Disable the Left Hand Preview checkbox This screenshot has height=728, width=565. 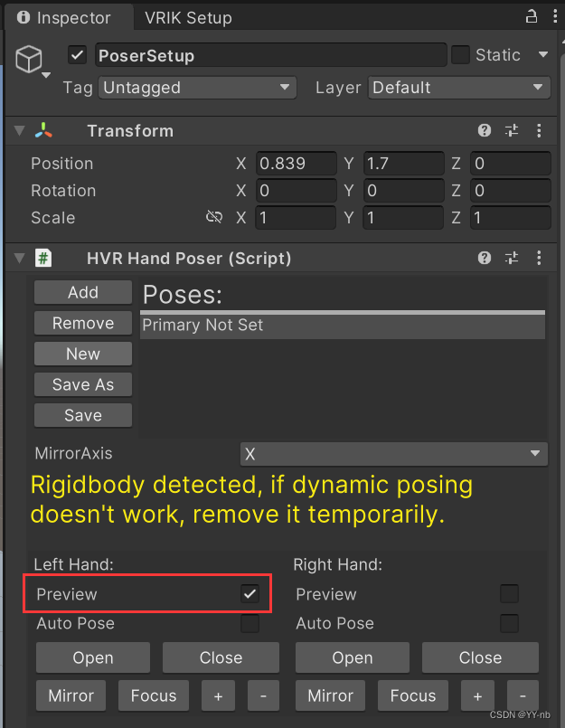(x=250, y=594)
